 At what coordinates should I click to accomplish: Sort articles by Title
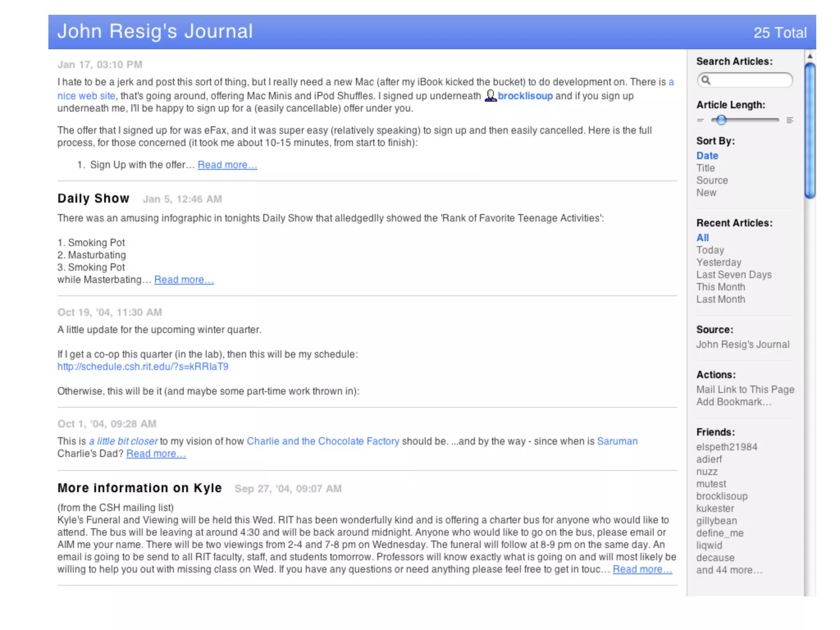(x=705, y=168)
